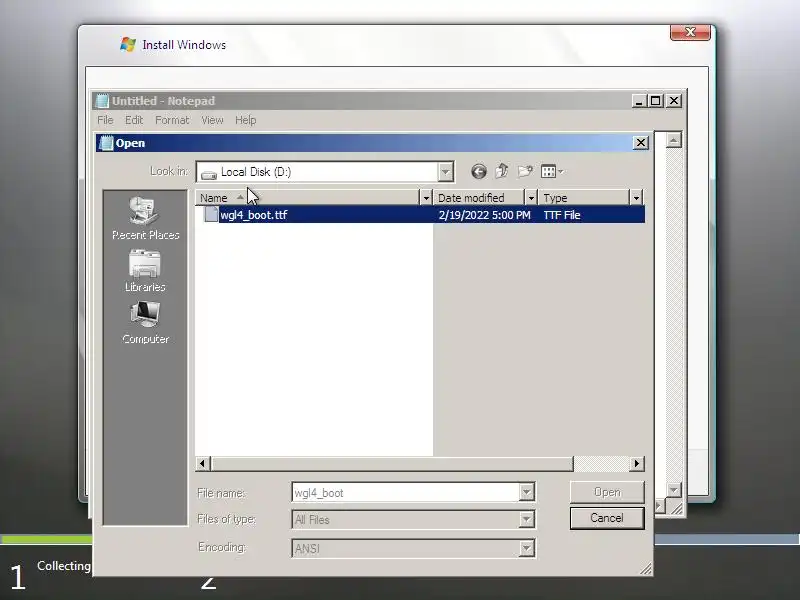Open the Type column filter arrow

coord(636,198)
